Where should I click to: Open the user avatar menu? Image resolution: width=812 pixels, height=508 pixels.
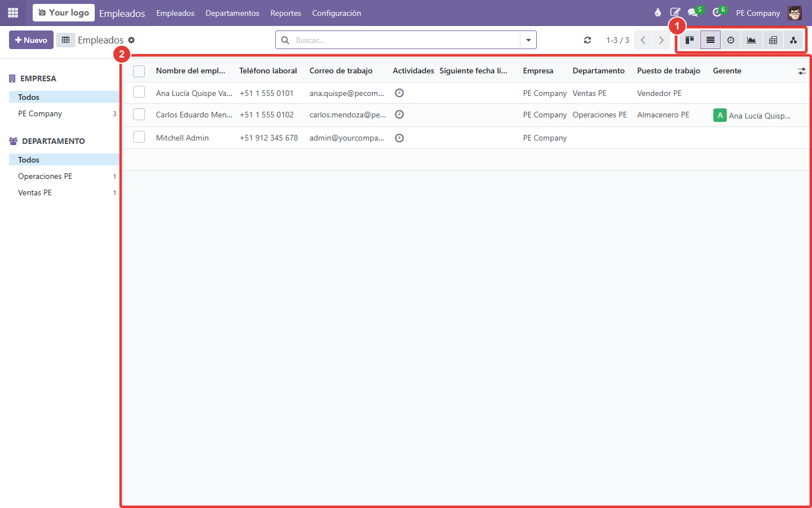(795, 13)
